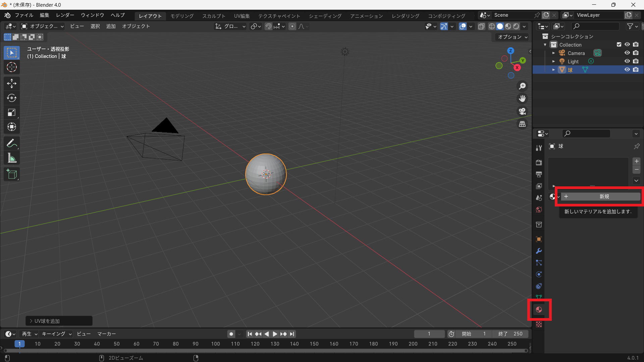Open the オプション dropdown in viewport
The height and width of the screenshot is (362, 644).
512,37
